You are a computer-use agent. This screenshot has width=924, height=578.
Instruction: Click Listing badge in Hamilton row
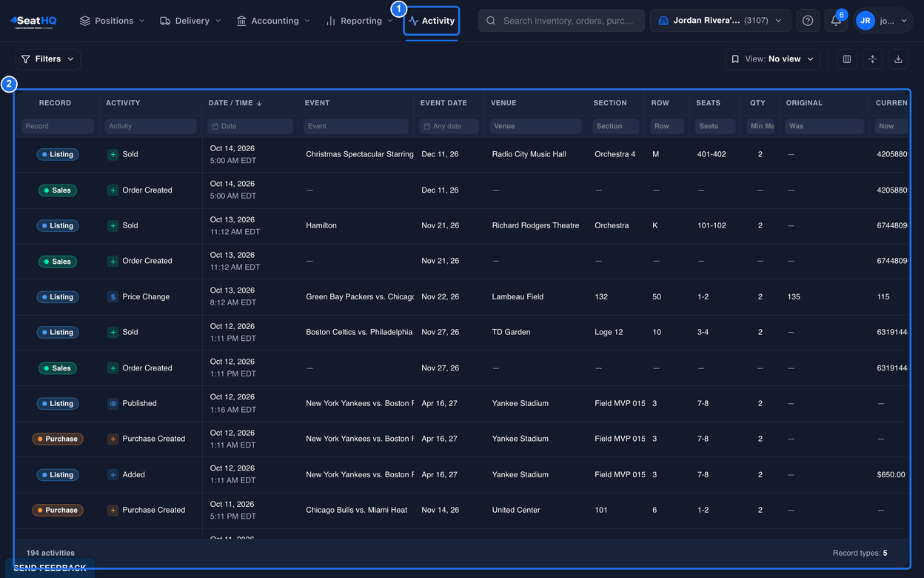(x=58, y=226)
